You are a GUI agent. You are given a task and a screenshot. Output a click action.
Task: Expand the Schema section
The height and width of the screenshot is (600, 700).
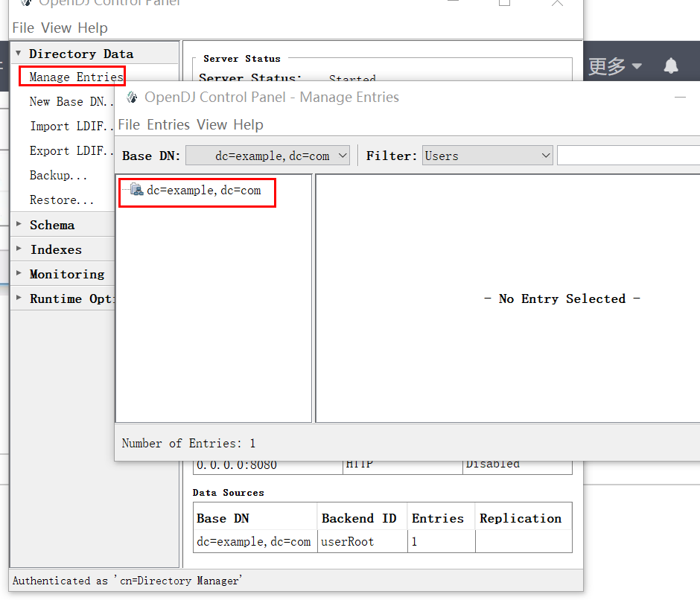coord(19,224)
